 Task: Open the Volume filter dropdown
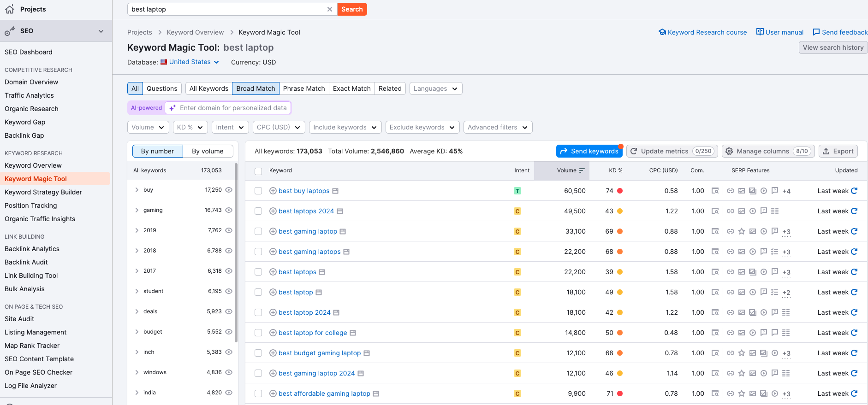tap(148, 127)
